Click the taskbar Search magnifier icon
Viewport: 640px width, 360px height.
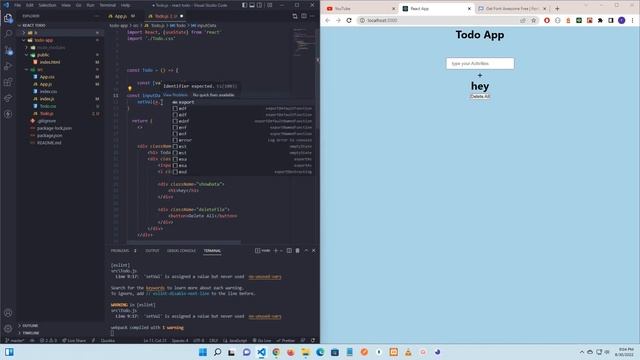[x=218, y=352]
